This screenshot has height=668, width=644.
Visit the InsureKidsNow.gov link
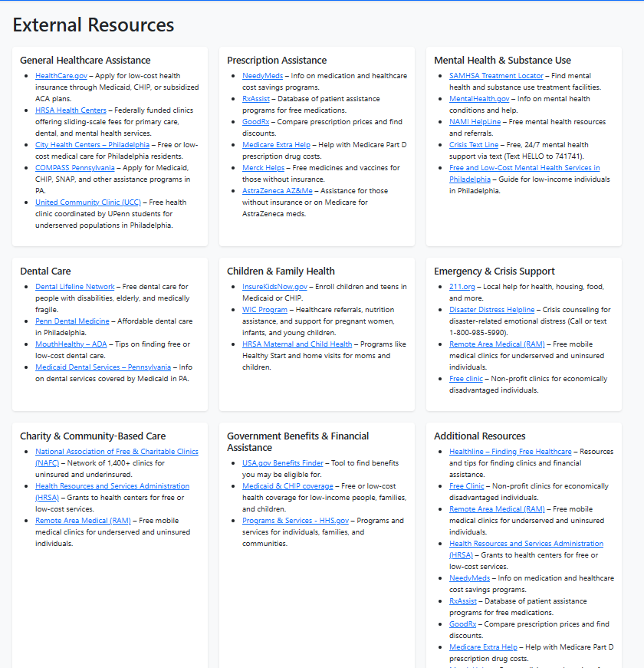point(274,287)
